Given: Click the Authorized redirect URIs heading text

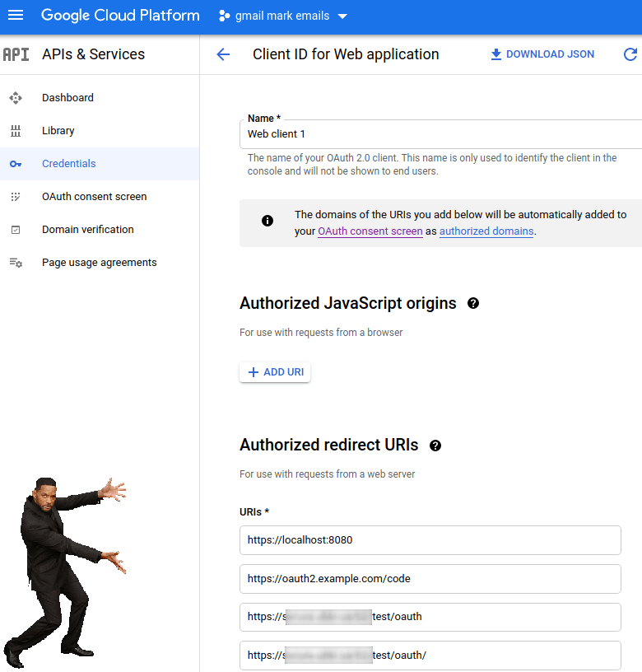Looking at the screenshot, I should point(329,445).
